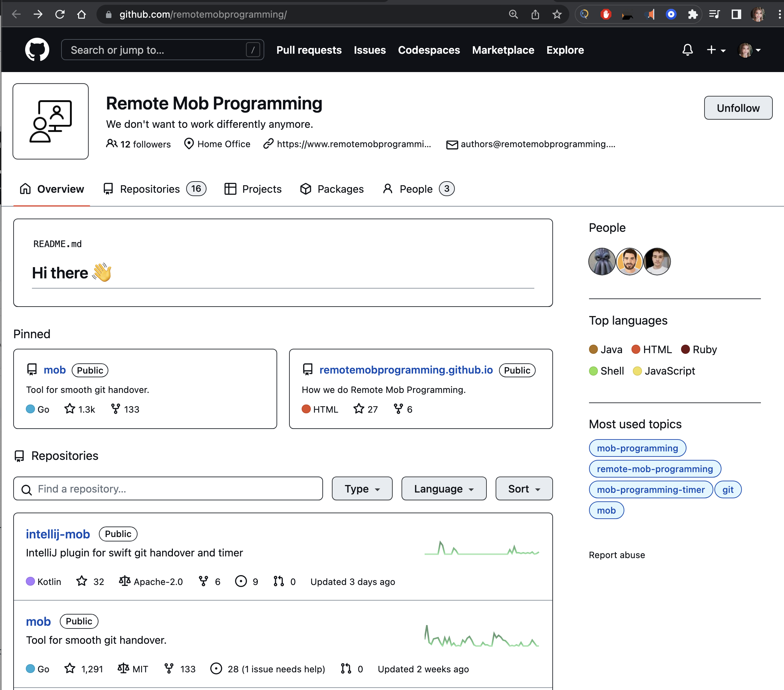Click the browser reload icon
Screen dimensions: 784x690
(60, 15)
